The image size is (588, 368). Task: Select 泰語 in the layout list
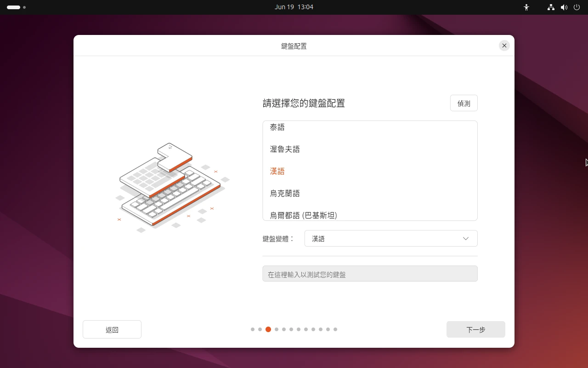(x=370, y=127)
